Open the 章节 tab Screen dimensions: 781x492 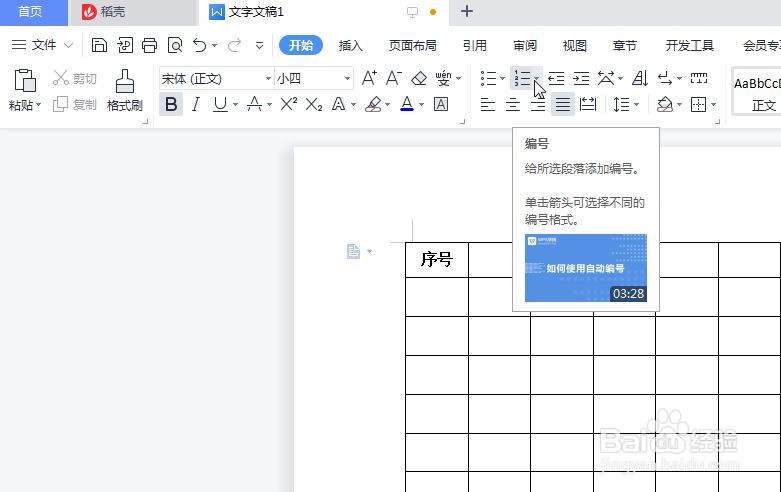click(625, 45)
